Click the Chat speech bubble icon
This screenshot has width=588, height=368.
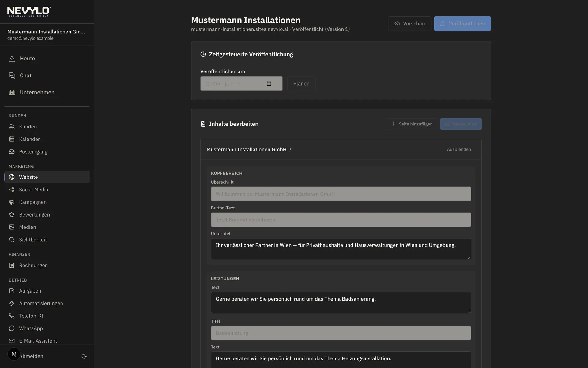click(12, 75)
